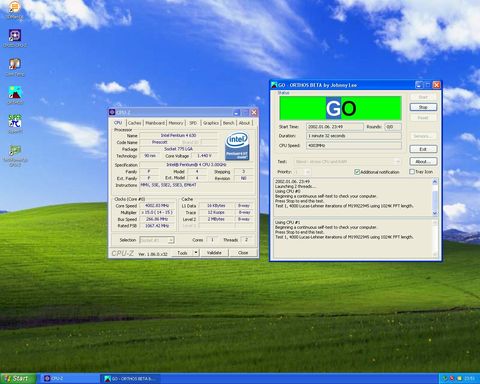
Task: Open the orange round desktop shortcut at top
Action: point(14,7)
